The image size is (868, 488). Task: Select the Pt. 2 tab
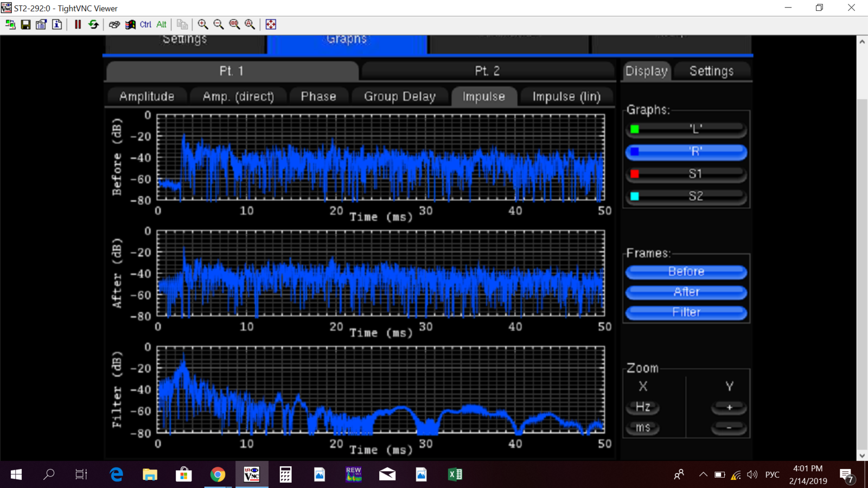487,71
